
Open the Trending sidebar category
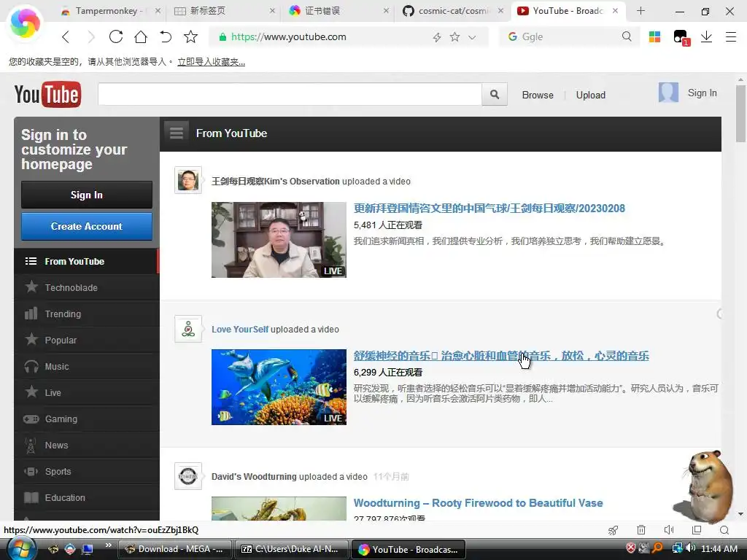87,314
